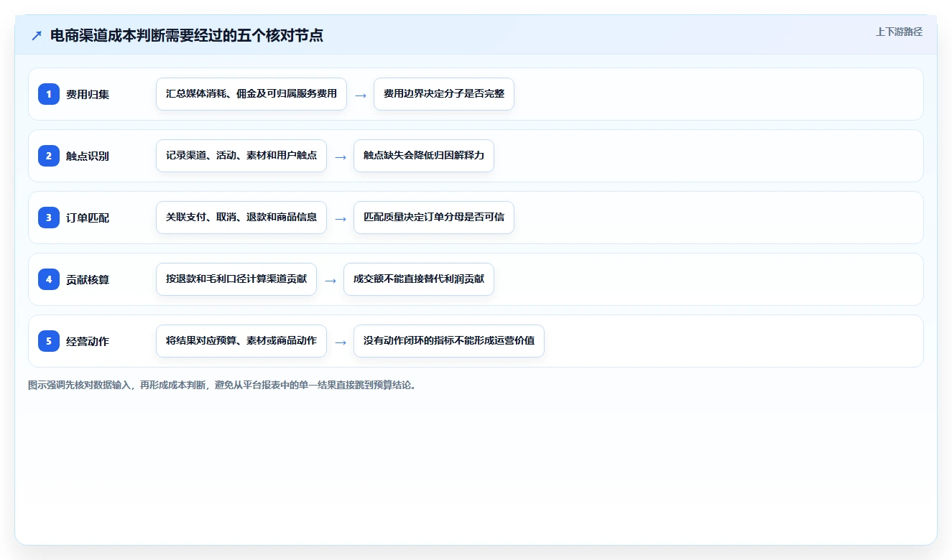Select the 按退款和毛利口径计算渠道贡献 box
Image resolution: width=952 pixels, height=560 pixels.
coord(236,279)
